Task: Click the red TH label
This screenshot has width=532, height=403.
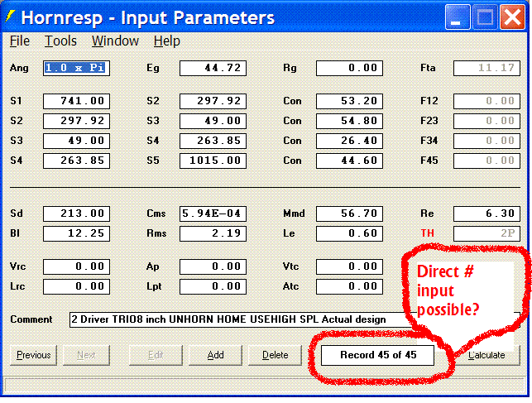Action: [427, 233]
